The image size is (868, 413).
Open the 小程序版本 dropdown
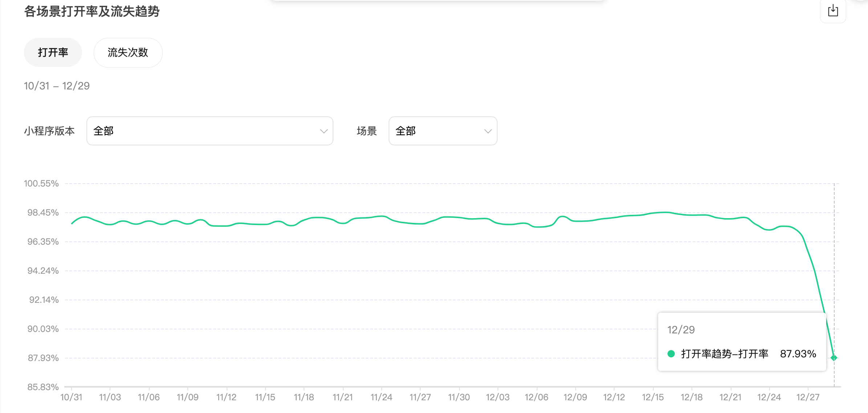[x=210, y=131]
